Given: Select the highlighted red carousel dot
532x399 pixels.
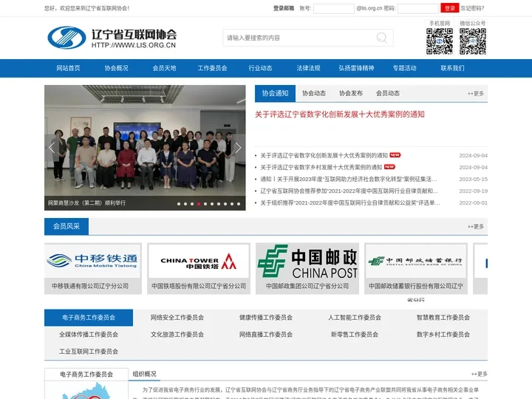Looking at the screenshot, I should pyautogui.click(x=199, y=204).
